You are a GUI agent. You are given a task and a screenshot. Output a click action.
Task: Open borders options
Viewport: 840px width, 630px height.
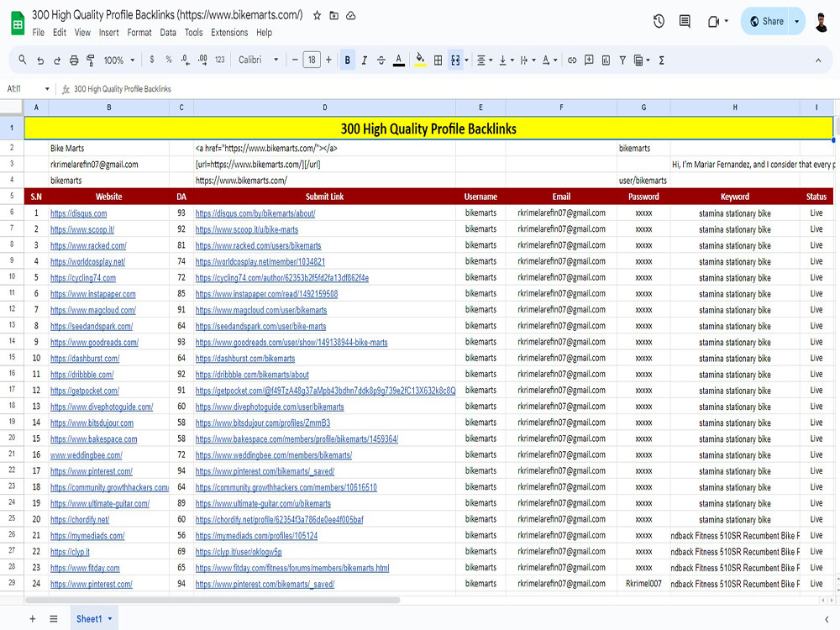tap(438, 60)
